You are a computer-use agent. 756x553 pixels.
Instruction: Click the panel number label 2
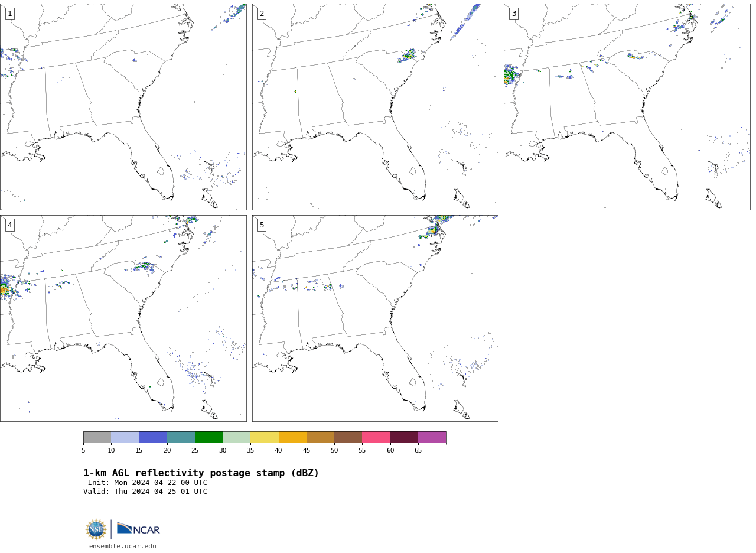click(262, 14)
